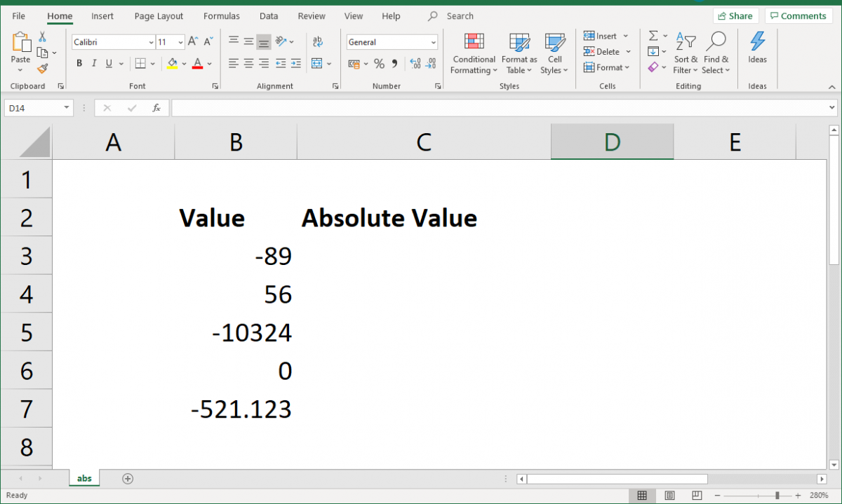
Task: Open Cell Styles gallery
Action: [x=555, y=54]
